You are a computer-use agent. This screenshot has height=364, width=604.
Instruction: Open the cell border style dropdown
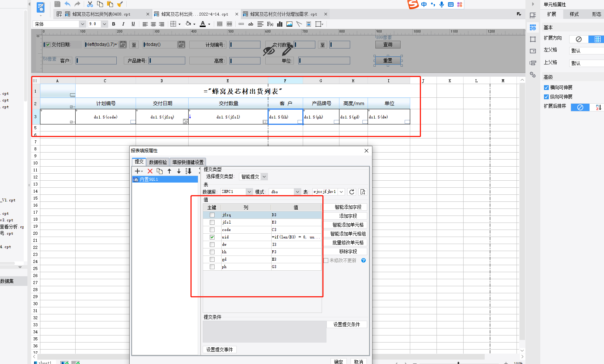click(x=180, y=24)
